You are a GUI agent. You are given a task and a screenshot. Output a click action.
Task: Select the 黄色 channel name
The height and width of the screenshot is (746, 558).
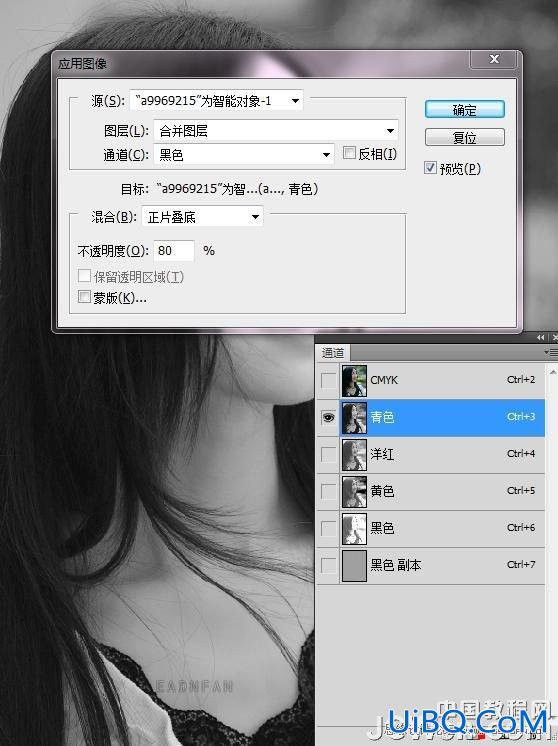click(x=382, y=491)
